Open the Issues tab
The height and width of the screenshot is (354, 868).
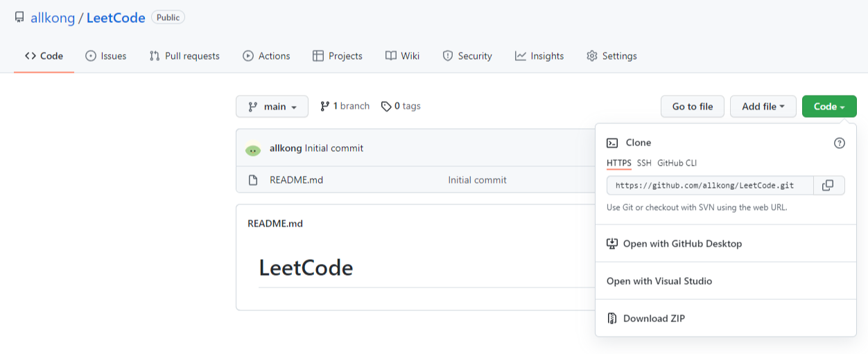pyautogui.click(x=105, y=56)
